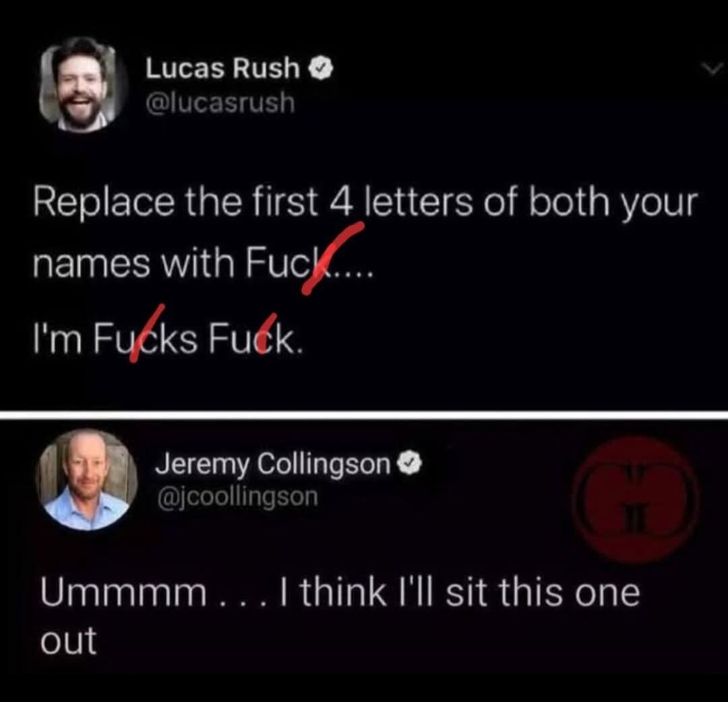Open the @lucasrush handle link
The image size is (728, 702).
[220, 102]
